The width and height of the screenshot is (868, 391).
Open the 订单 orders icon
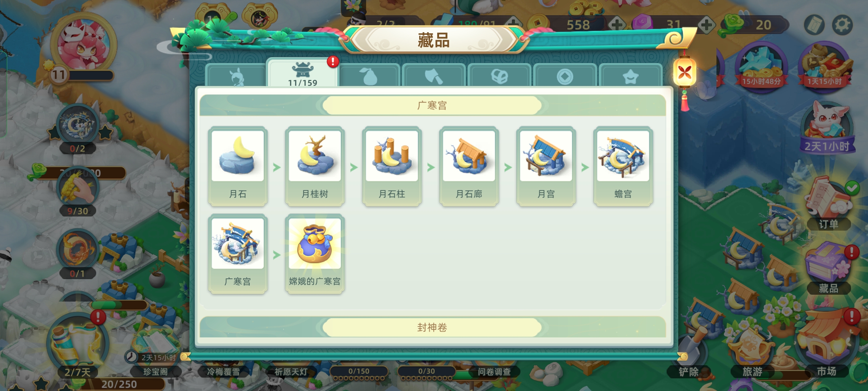point(829,205)
